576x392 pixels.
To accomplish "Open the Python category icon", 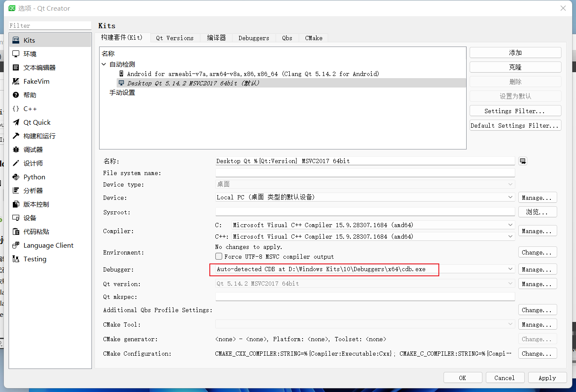I will coord(16,177).
